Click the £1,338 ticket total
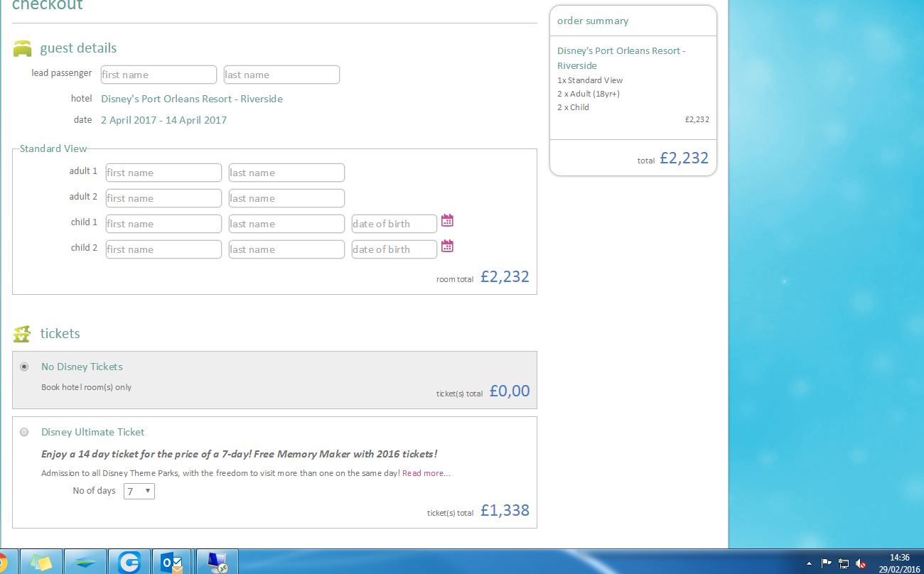 point(505,510)
